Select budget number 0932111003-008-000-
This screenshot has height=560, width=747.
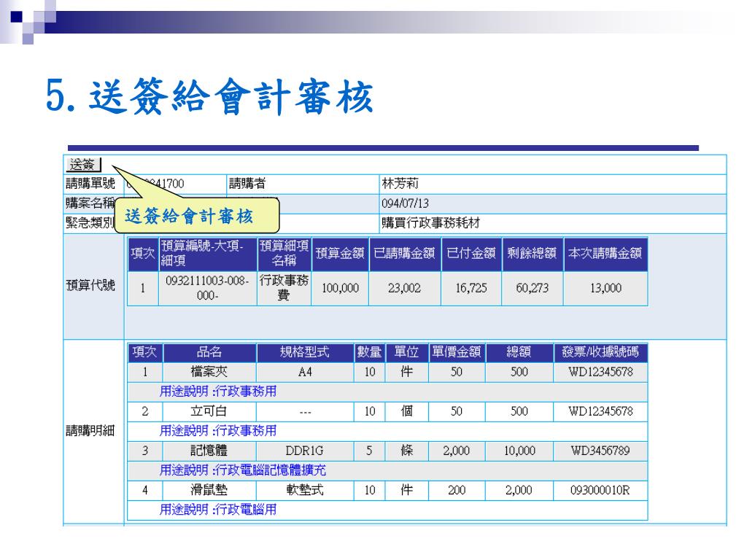(207, 288)
